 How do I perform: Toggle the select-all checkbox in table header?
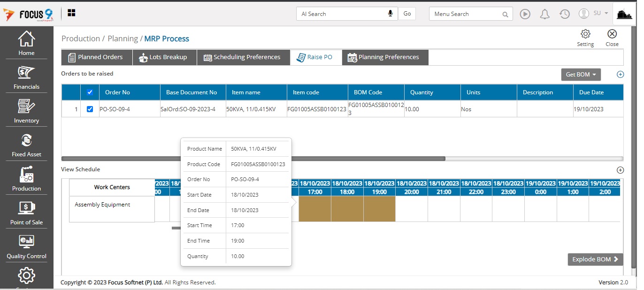click(x=90, y=92)
